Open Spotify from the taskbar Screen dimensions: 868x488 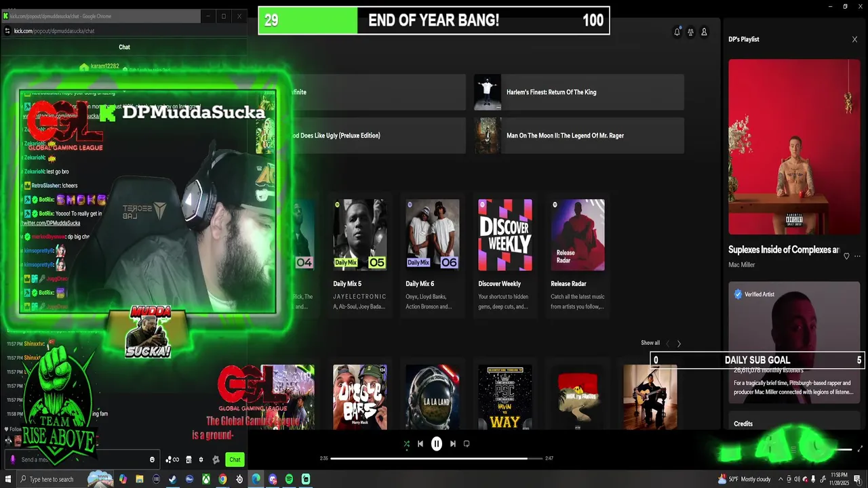pyautogui.click(x=289, y=479)
